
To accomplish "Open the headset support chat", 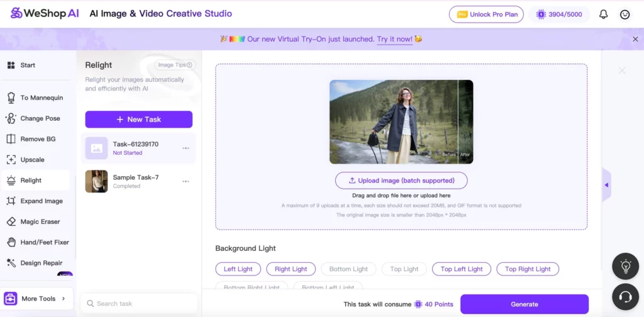I will click(625, 296).
